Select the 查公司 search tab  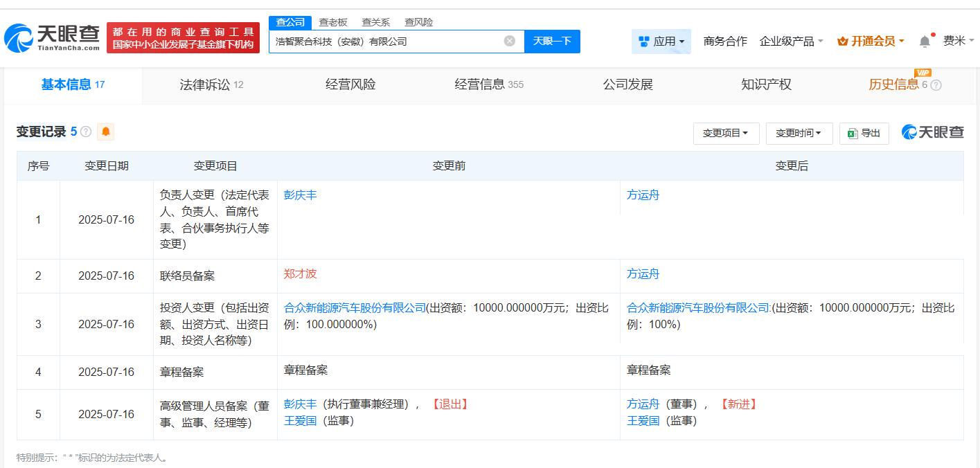click(x=290, y=22)
